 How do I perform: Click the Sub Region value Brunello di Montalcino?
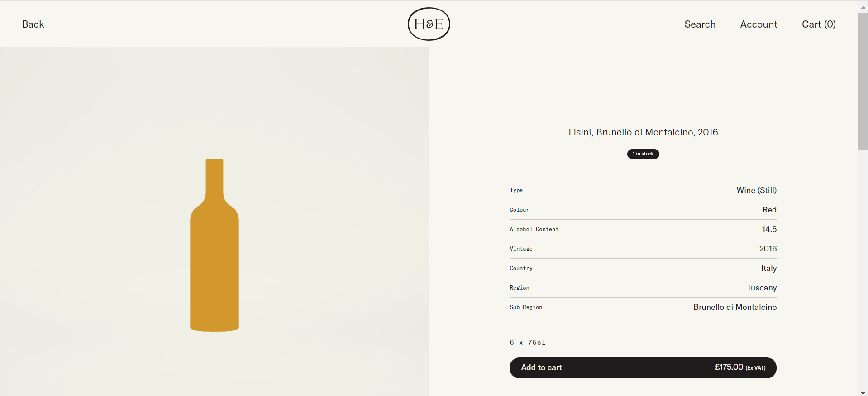coord(735,307)
